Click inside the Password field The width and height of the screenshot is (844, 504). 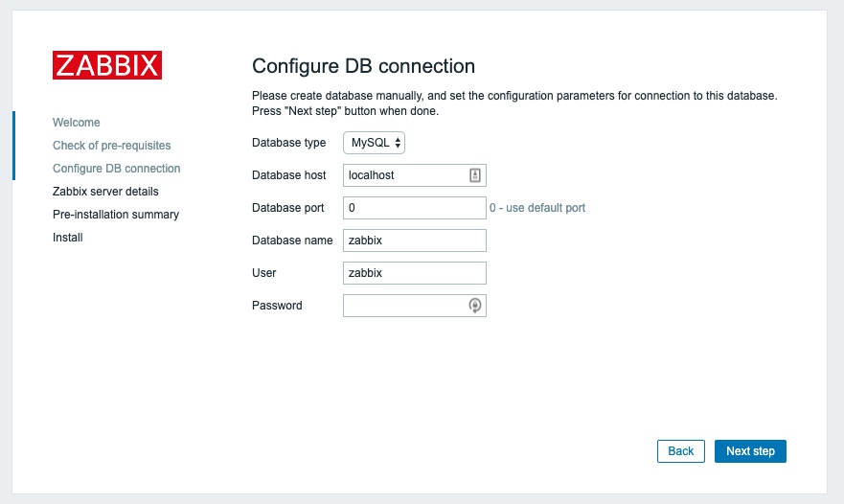(404, 306)
